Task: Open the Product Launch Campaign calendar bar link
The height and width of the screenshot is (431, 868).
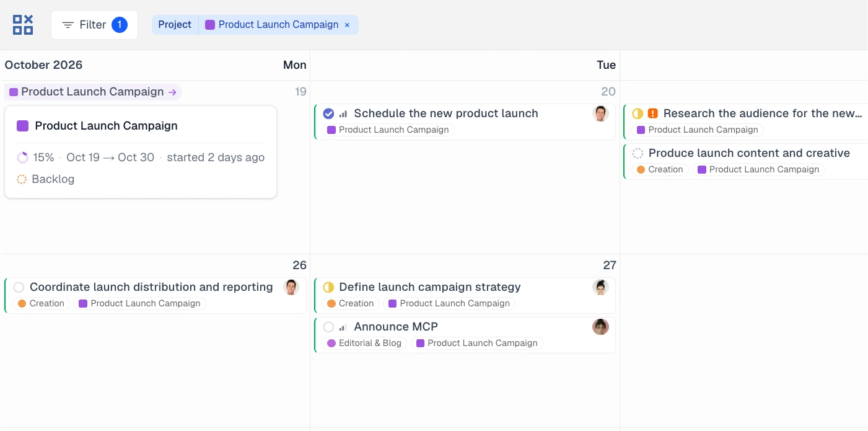Action: click(93, 92)
